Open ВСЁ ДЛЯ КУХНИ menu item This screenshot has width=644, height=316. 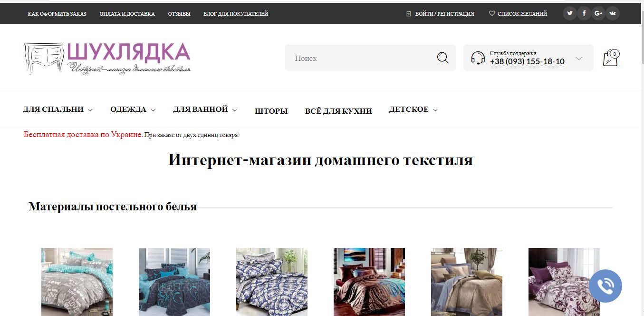coord(338,111)
